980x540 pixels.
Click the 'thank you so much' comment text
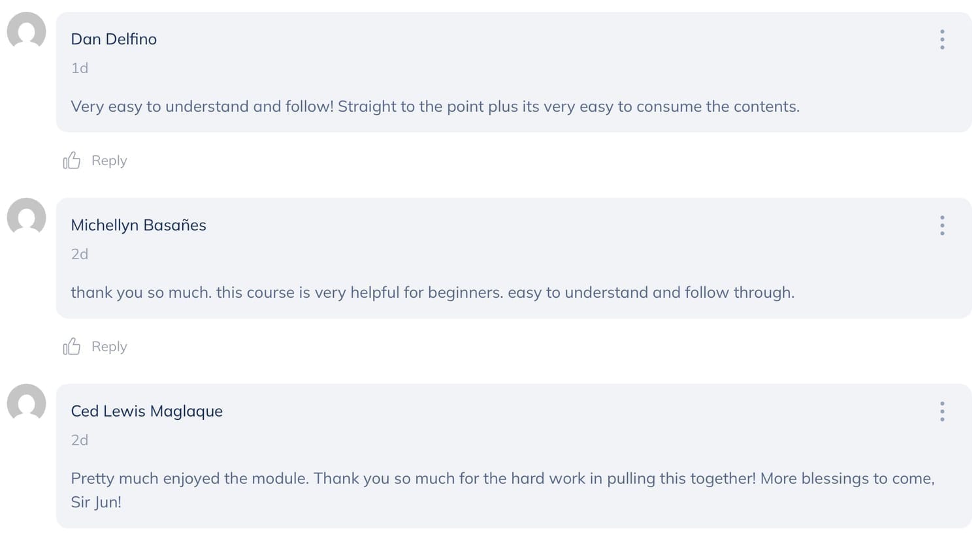coord(432,293)
